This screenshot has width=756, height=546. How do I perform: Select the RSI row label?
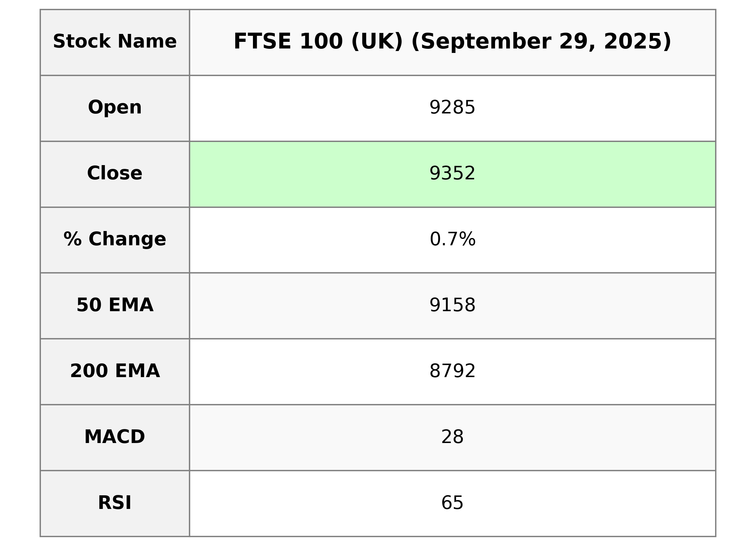click(x=115, y=503)
